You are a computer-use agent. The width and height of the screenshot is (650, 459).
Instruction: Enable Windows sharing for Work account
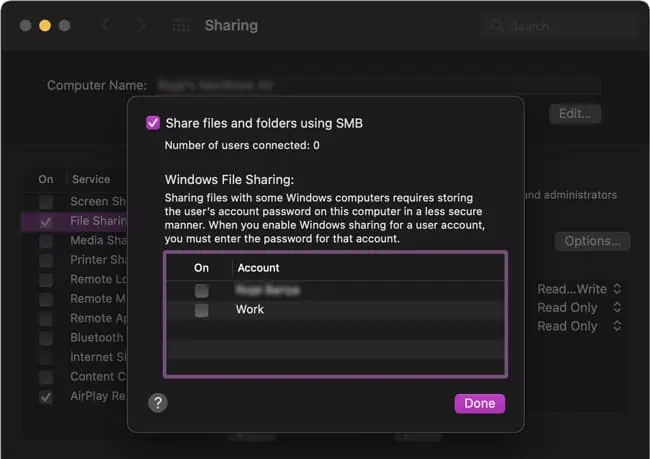pos(201,310)
